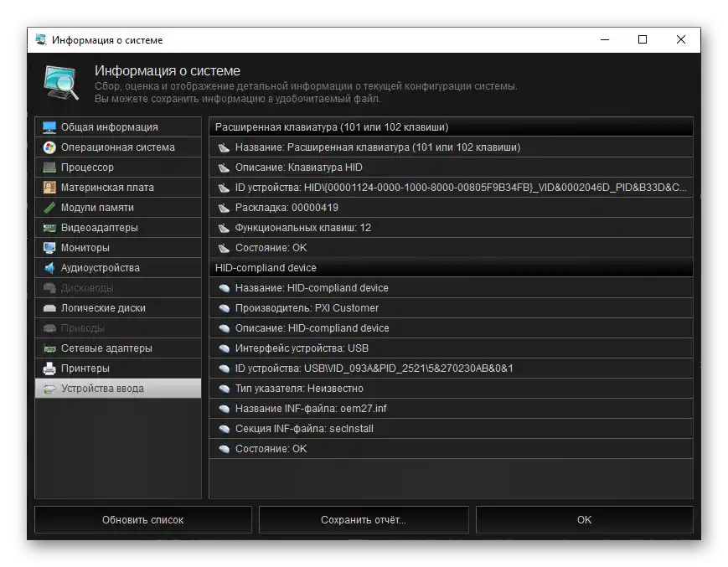Viewport: 728px width, 567px height.
Task: Select the keyboard Состояние: OK row
Action: [451, 248]
